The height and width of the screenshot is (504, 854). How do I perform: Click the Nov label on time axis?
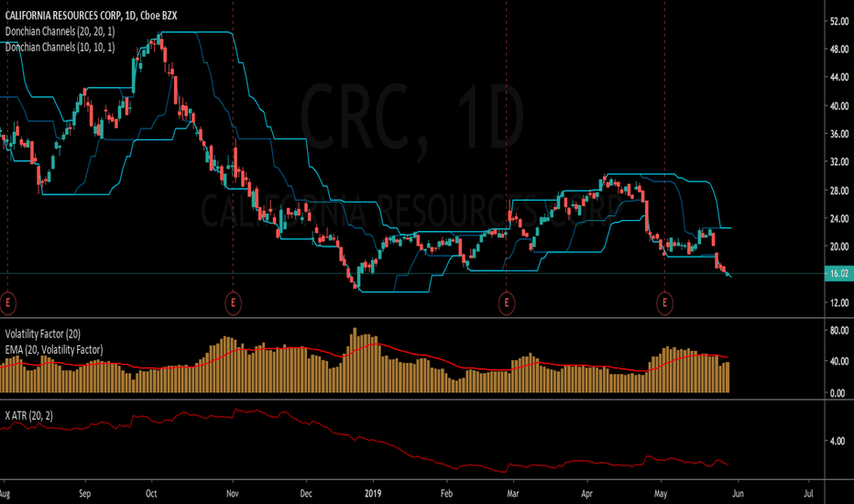tap(233, 494)
